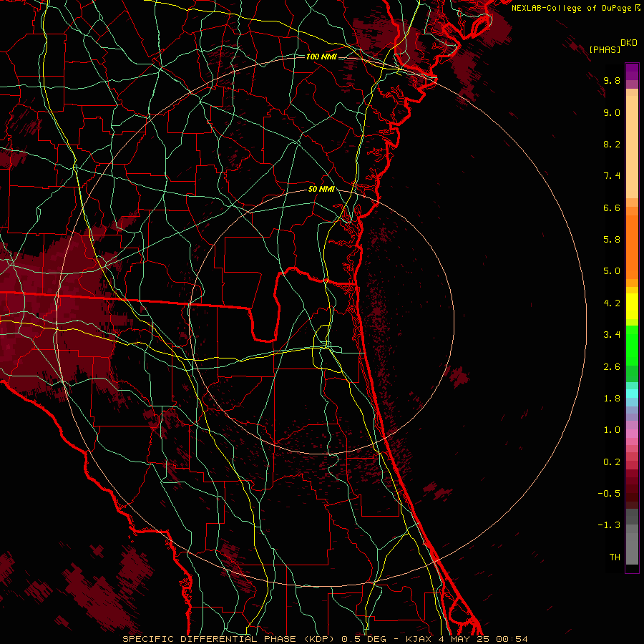The height and width of the screenshot is (644, 644).
Task: Select the DKD label above the color scale
Action: pos(629,43)
